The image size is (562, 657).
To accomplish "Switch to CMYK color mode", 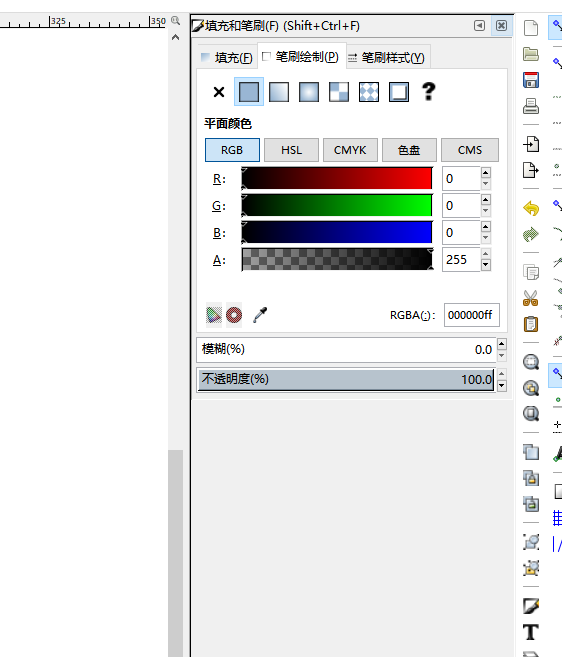I will (350, 150).
